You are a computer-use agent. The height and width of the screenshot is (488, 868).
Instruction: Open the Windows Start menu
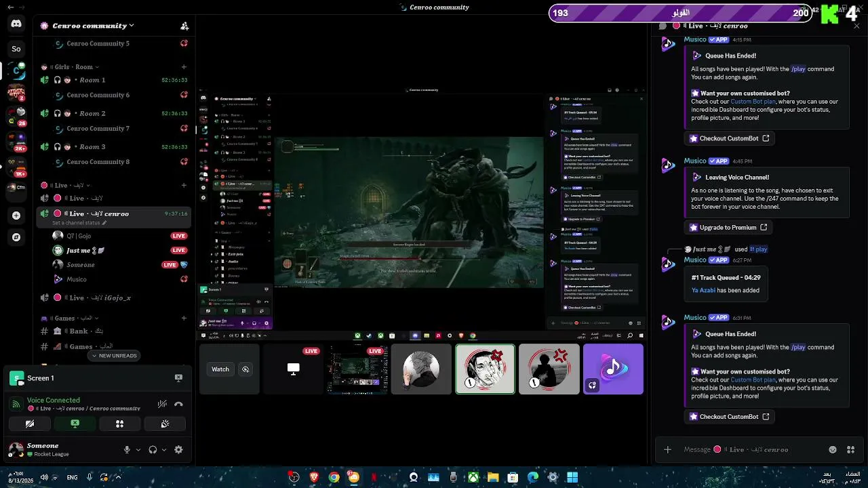572,477
